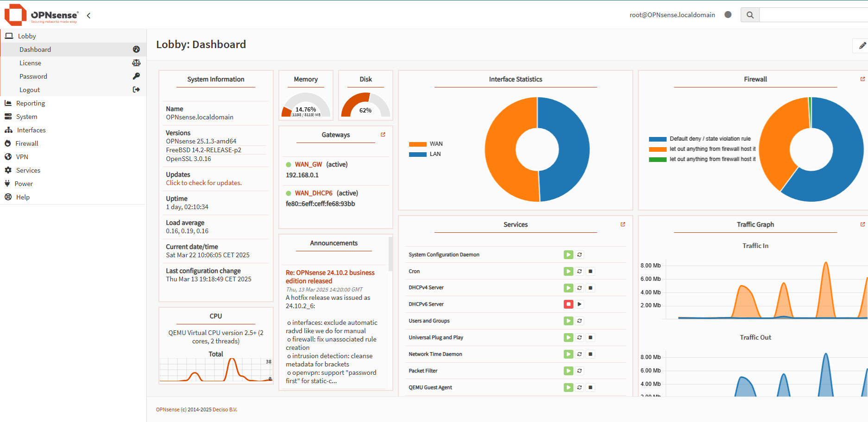Screen dimensions: 868x422
Task: Collapse the Lobby menu section
Action: click(x=73, y=36)
